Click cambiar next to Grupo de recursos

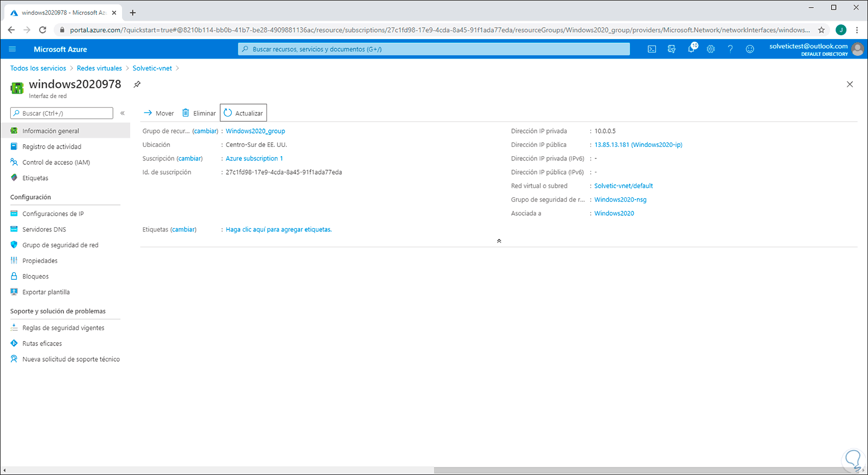pos(205,131)
